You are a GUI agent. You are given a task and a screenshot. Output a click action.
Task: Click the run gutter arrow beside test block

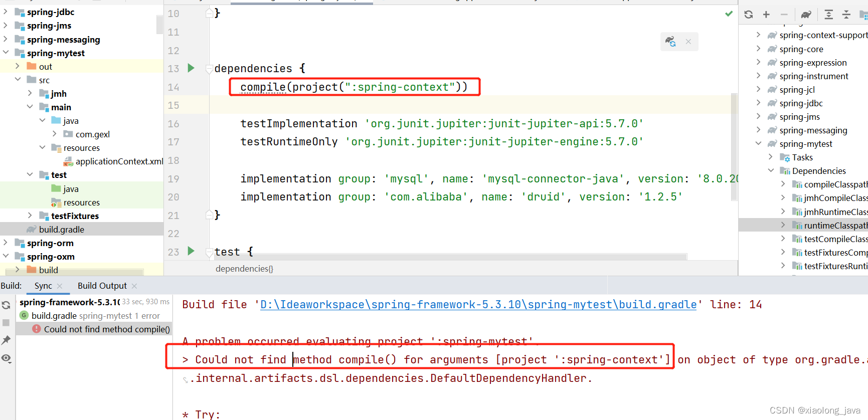tap(191, 251)
